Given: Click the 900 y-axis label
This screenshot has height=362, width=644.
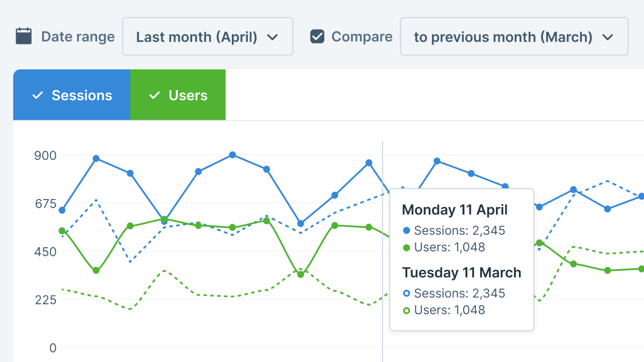Looking at the screenshot, I should click(46, 156).
